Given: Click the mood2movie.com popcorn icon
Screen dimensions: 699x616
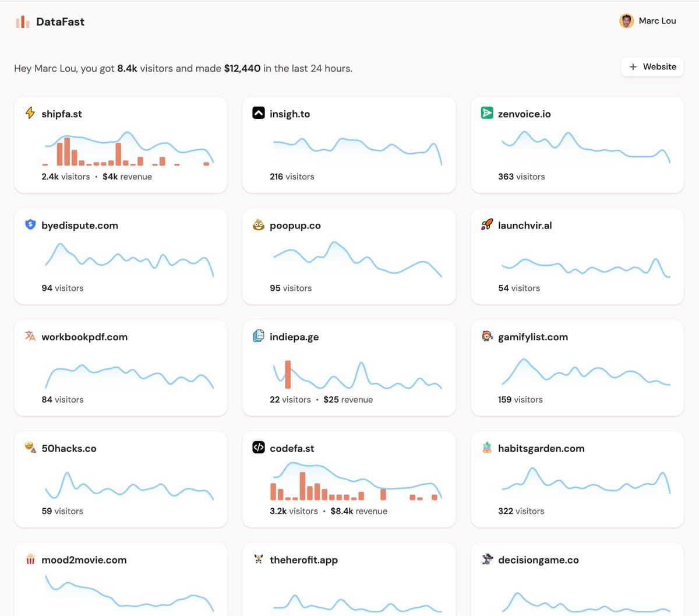Looking at the screenshot, I should pyautogui.click(x=30, y=559).
